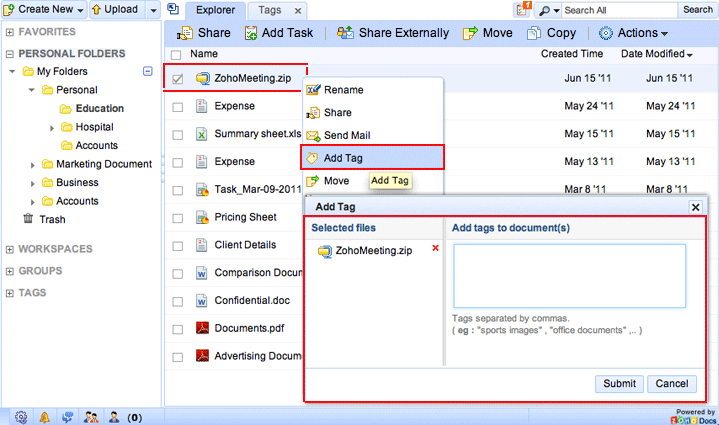
Task: Open the Trash folder
Action: coord(44,219)
